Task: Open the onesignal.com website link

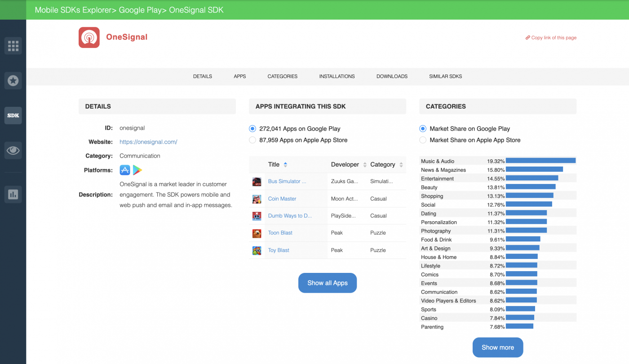Action: click(148, 141)
